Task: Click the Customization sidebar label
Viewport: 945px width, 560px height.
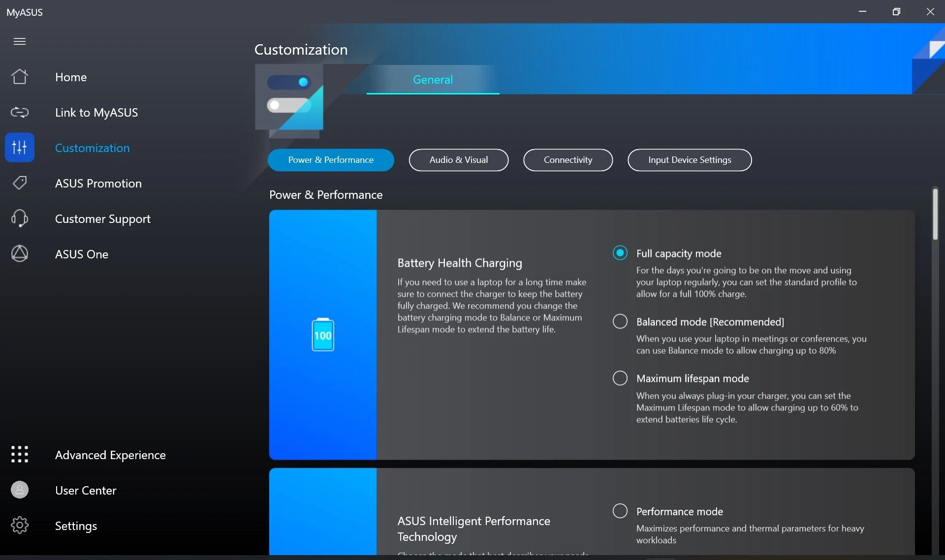Action: pos(93,148)
